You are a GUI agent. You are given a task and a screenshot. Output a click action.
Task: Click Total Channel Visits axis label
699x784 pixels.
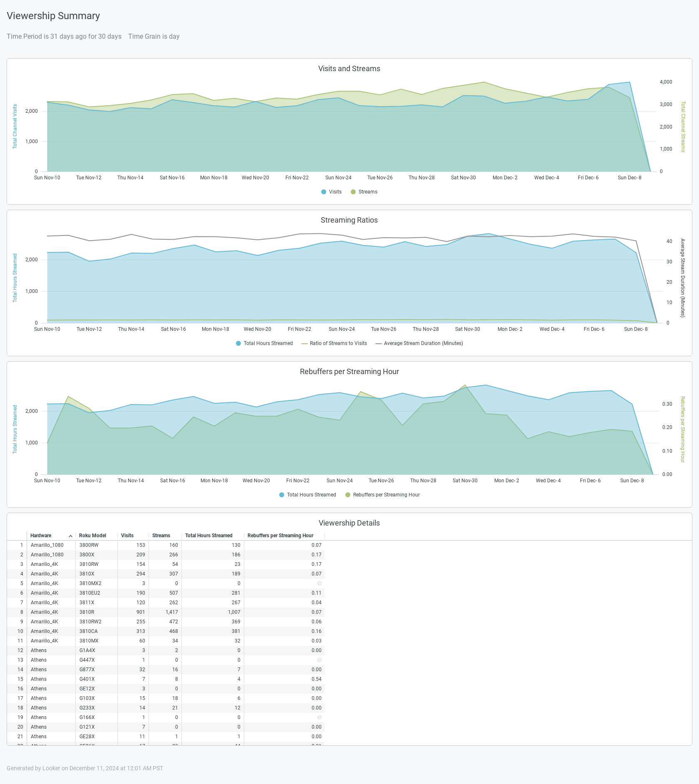click(15, 127)
